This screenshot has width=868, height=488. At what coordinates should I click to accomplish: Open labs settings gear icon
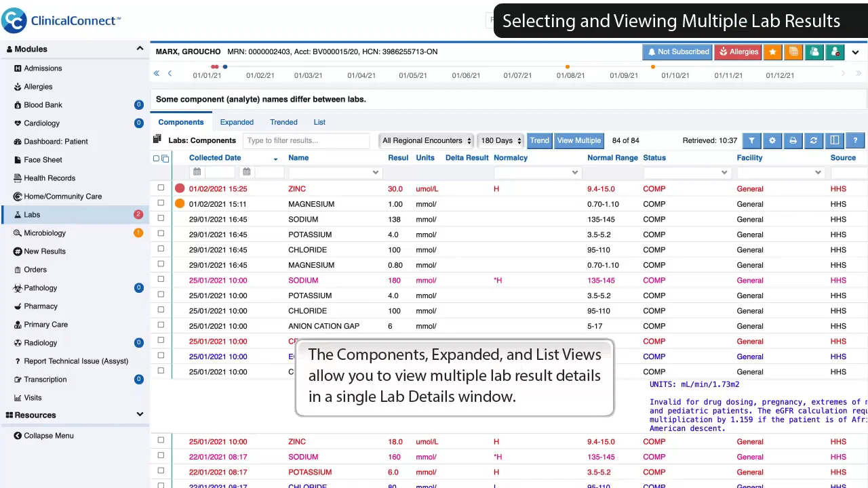772,140
